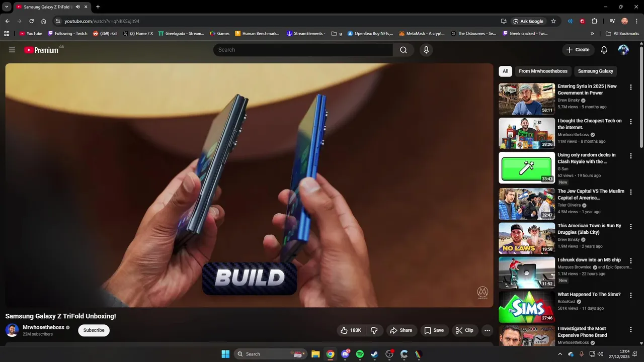
Task: Install app icon in address bar
Action: [x=504, y=21]
